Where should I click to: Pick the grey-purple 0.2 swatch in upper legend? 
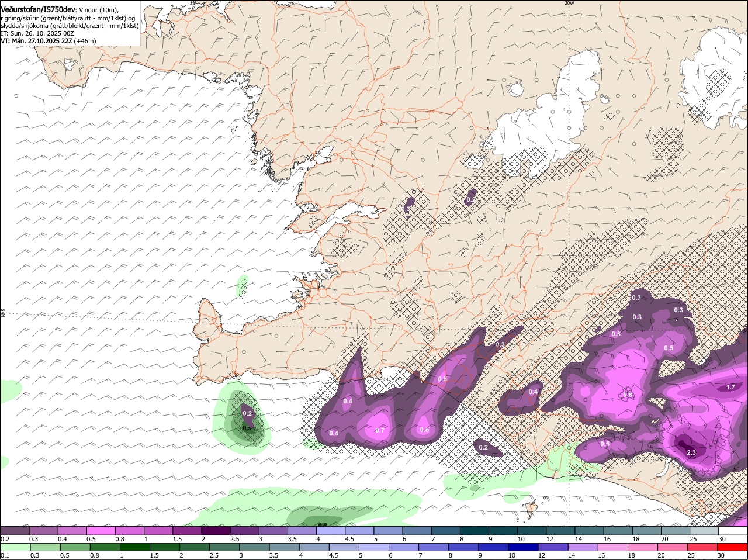(x=14, y=531)
